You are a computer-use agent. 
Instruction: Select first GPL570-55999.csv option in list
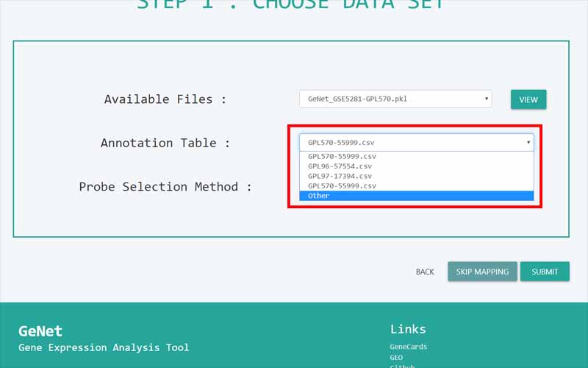coord(342,157)
